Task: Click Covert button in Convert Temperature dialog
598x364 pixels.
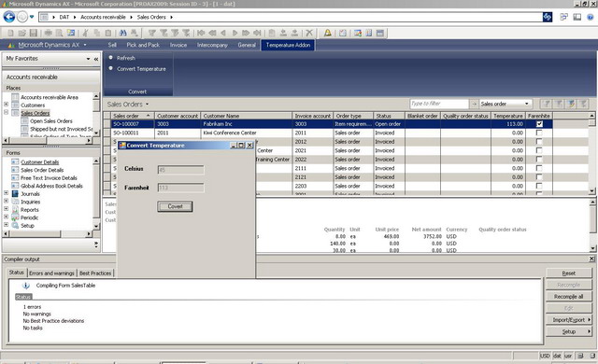Action: (x=175, y=206)
